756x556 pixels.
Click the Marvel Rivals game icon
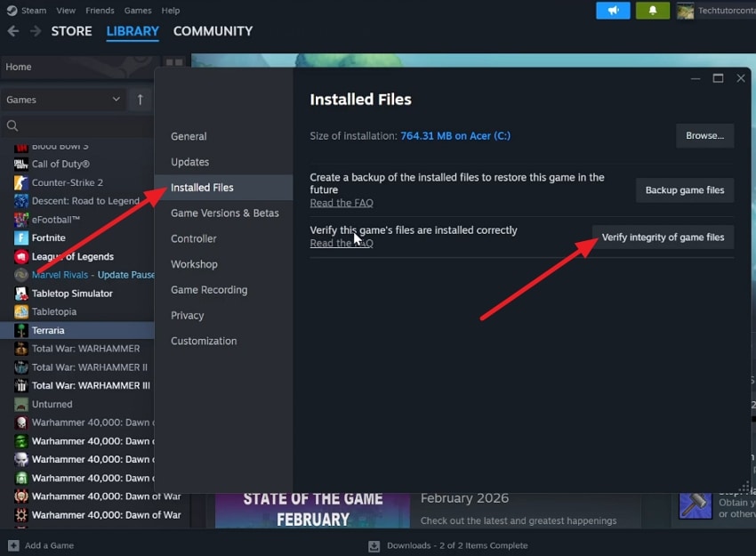click(20, 275)
